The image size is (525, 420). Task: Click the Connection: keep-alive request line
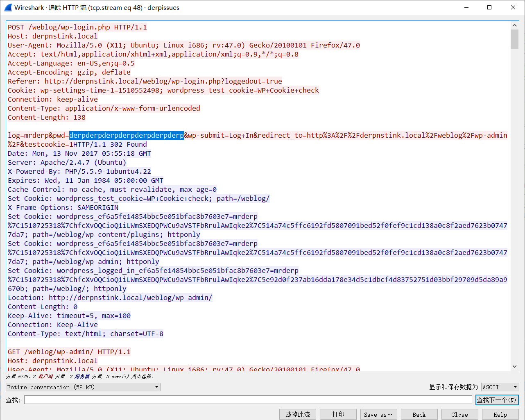tap(53, 100)
